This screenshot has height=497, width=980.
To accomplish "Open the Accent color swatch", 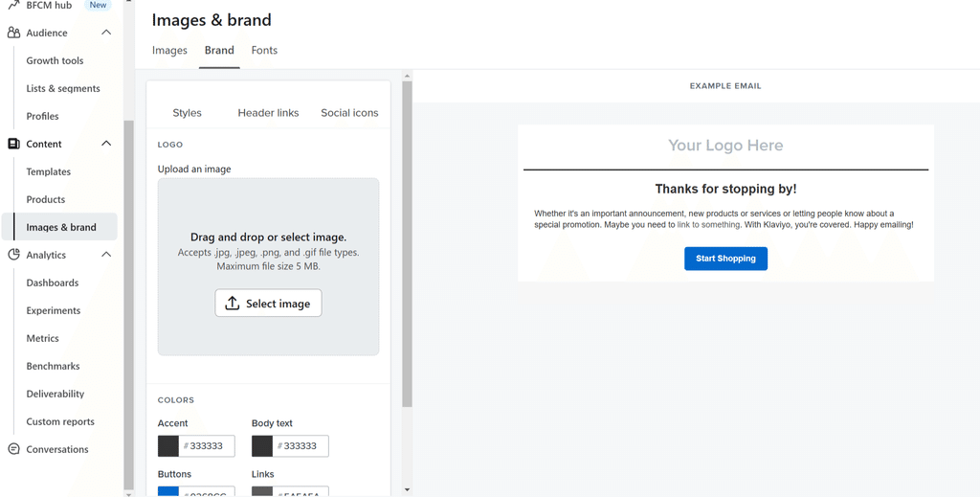I will [x=168, y=446].
